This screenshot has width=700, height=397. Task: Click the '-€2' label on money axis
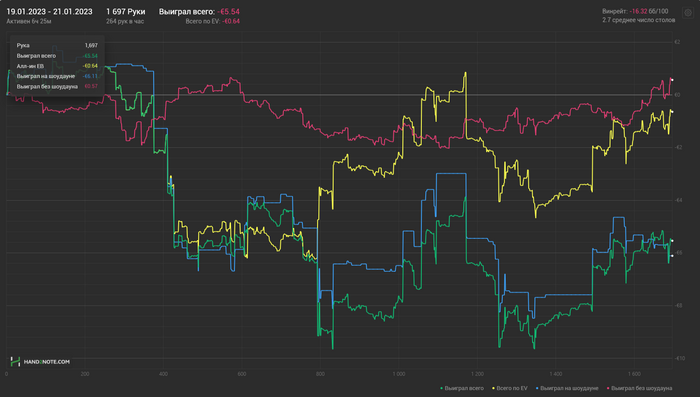pos(677,147)
